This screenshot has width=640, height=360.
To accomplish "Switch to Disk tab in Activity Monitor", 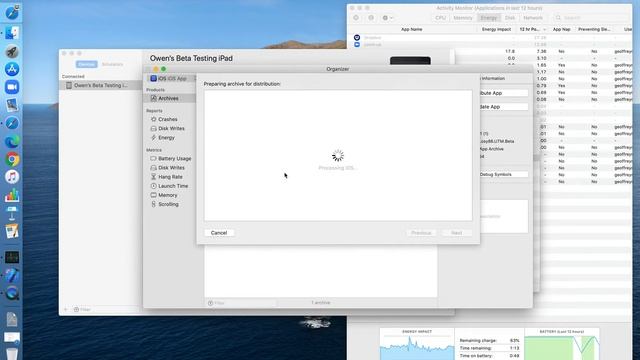I will [510, 18].
